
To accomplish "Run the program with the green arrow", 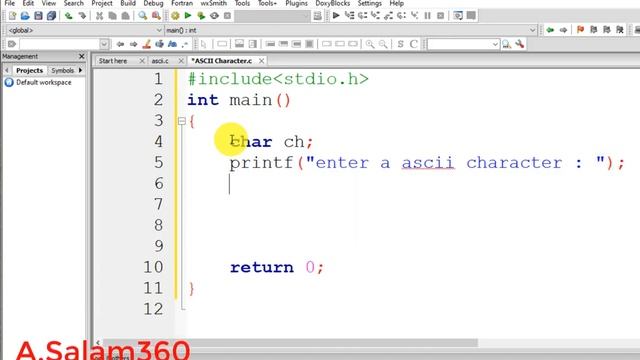I will (188, 16).
